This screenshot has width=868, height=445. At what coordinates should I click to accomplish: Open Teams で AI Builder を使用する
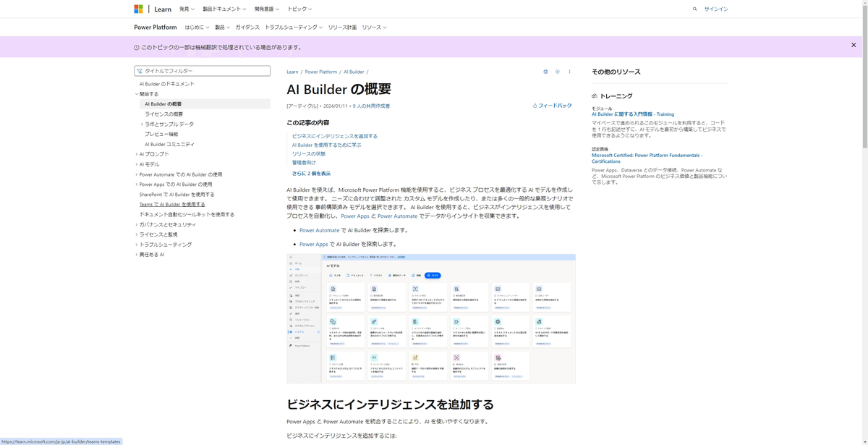(x=172, y=205)
